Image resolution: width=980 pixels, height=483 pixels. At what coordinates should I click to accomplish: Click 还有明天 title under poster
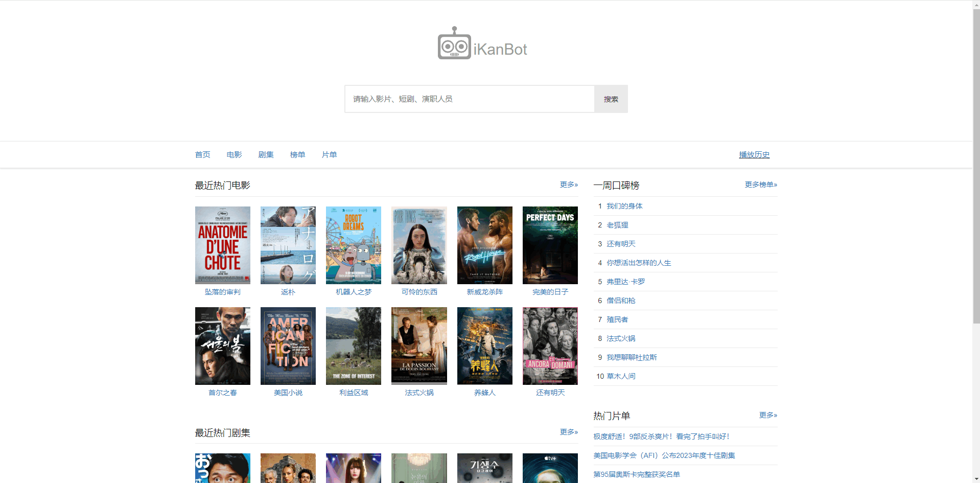point(550,393)
